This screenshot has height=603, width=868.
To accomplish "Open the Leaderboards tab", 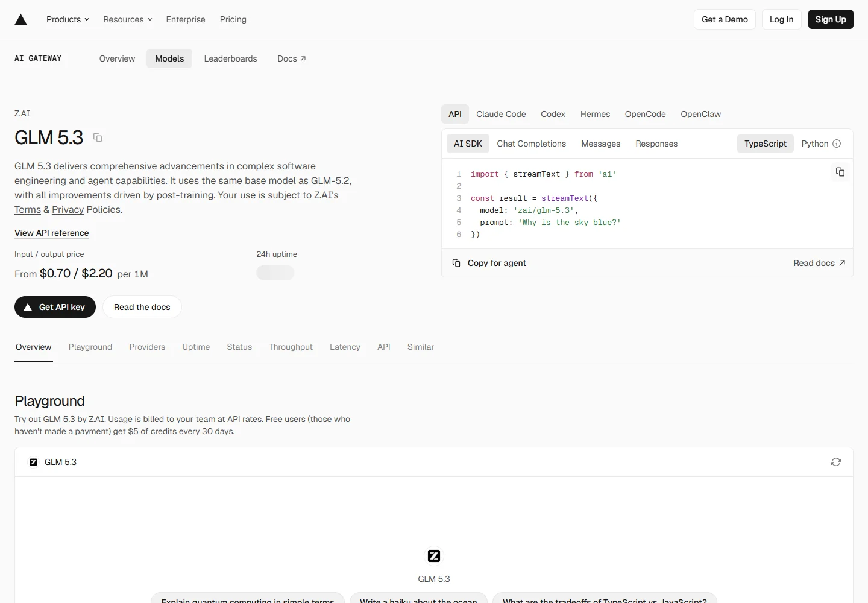I will pyautogui.click(x=230, y=58).
